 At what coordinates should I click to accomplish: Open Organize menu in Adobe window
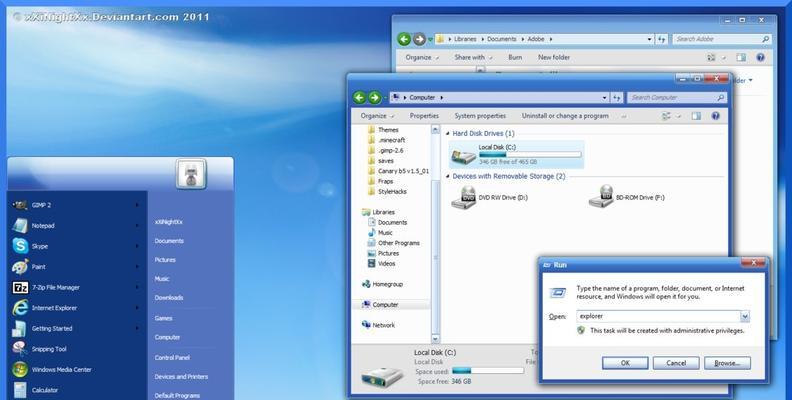coord(422,58)
